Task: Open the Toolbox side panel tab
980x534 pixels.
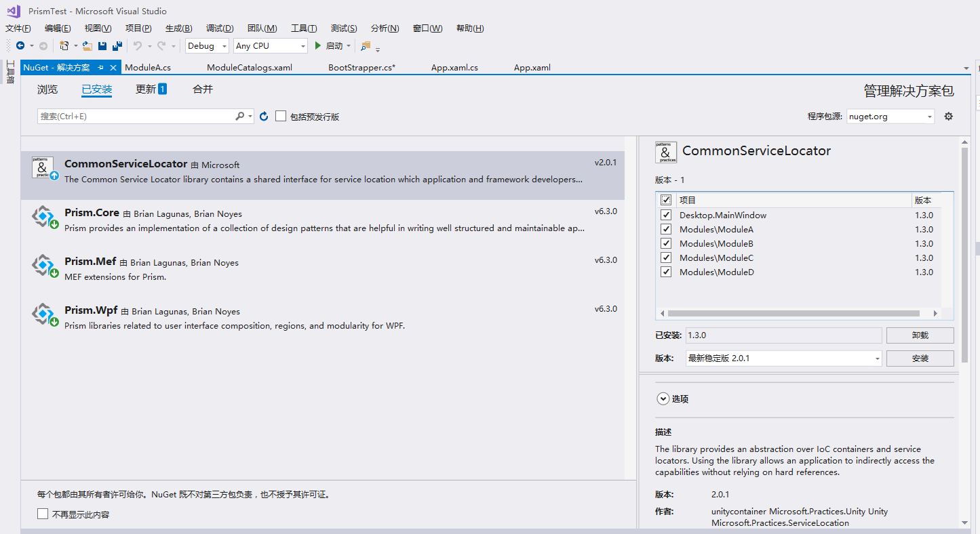Action: (10, 72)
